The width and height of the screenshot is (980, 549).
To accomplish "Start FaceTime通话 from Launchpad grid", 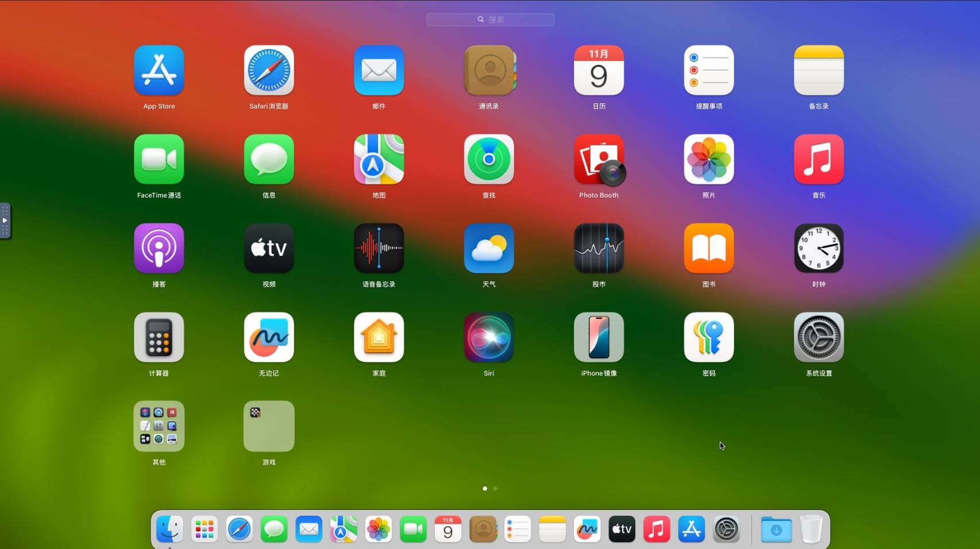I will 159,159.
